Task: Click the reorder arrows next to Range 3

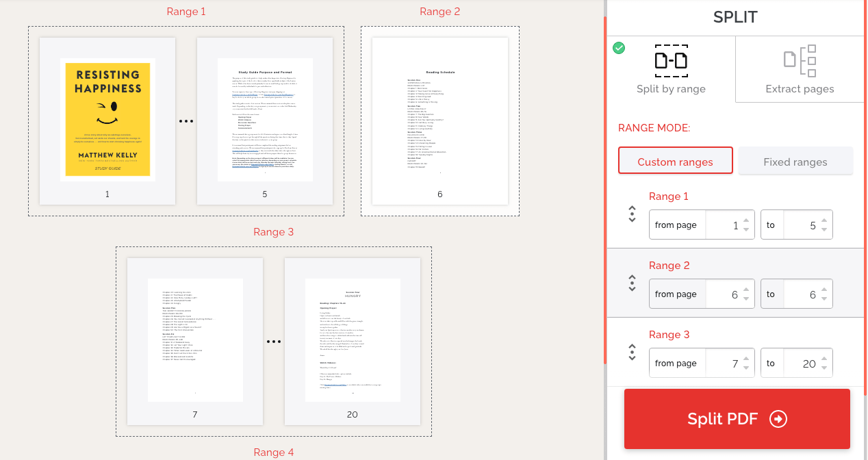Action: 631,352
